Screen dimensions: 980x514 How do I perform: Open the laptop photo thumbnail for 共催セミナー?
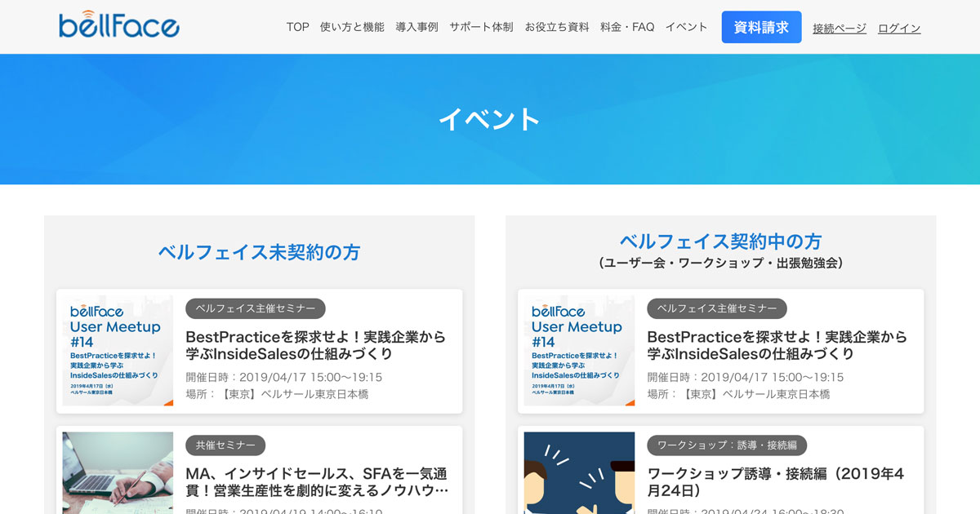pos(118,473)
